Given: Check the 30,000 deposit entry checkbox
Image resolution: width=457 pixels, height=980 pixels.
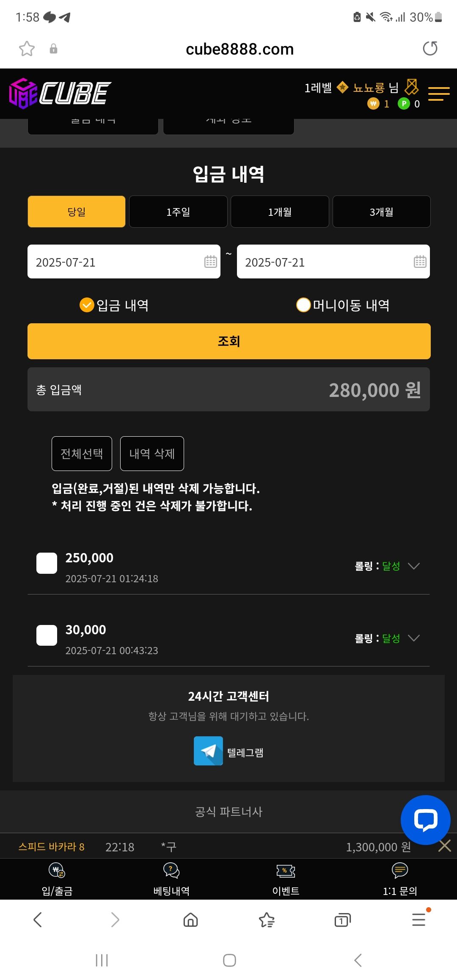Looking at the screenshot, I should coord(47,635).
